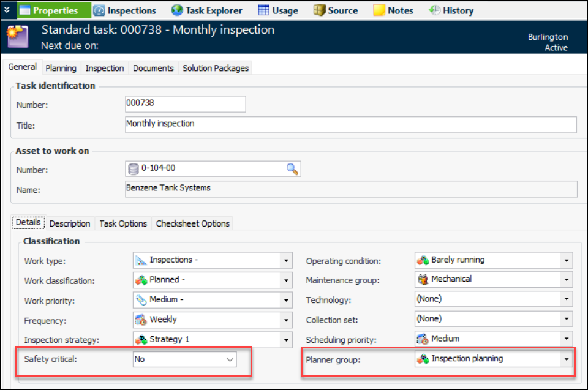Click the Inspections magnifier icon

click(99, 10)
